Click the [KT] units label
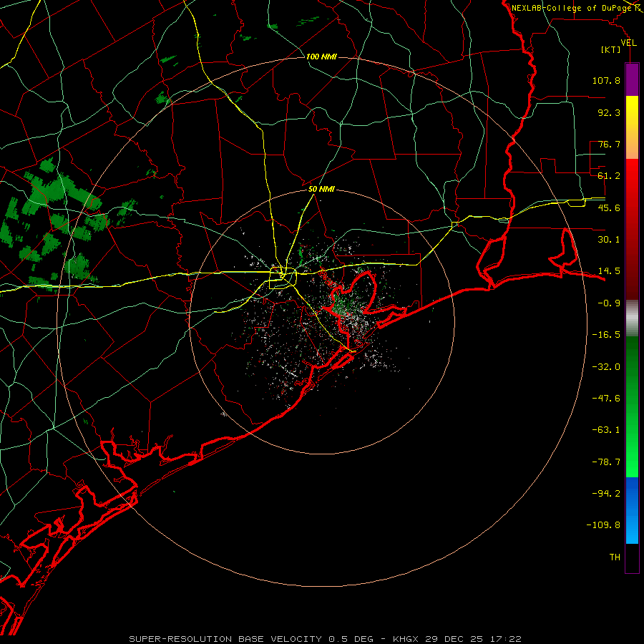 [611, 49]
